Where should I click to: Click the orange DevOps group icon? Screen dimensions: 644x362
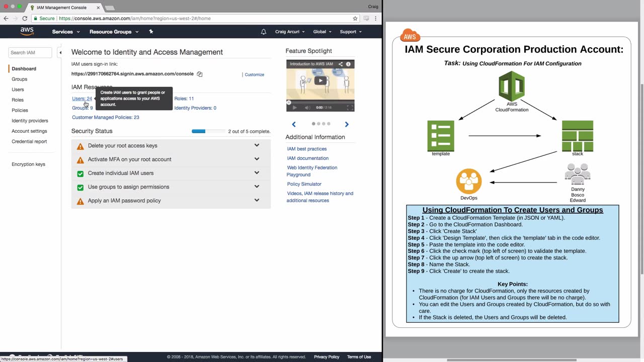pyautogui.click(x=469, y=181)
